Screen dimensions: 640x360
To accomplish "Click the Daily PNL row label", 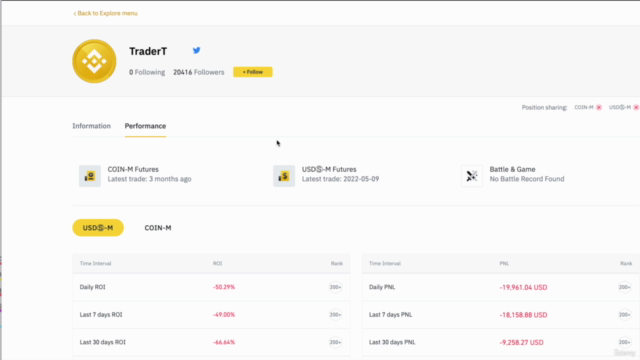I will (x=382, y=287).
